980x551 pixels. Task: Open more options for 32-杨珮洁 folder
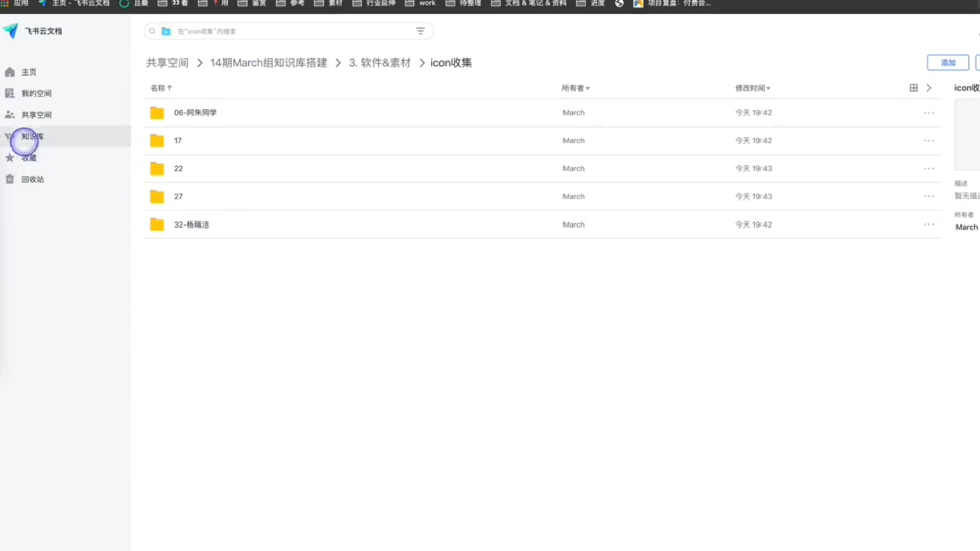click(928, 224)
